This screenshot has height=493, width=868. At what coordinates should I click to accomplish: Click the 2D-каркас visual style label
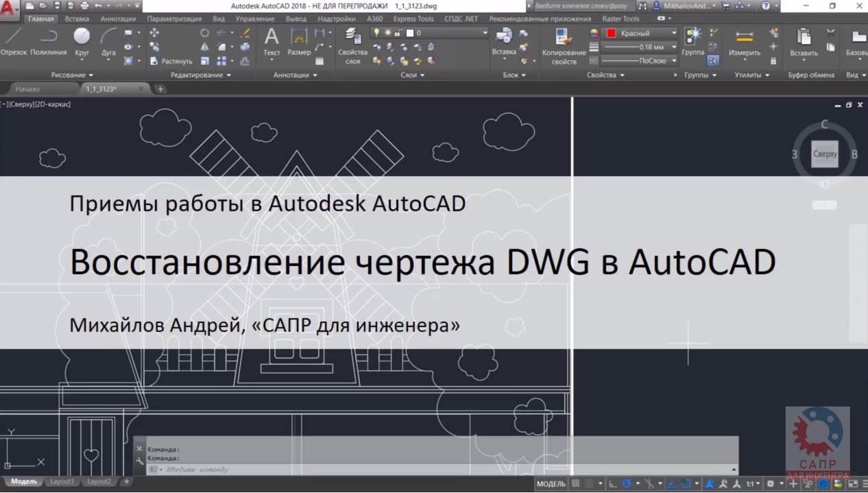click(x=53, y=104)
